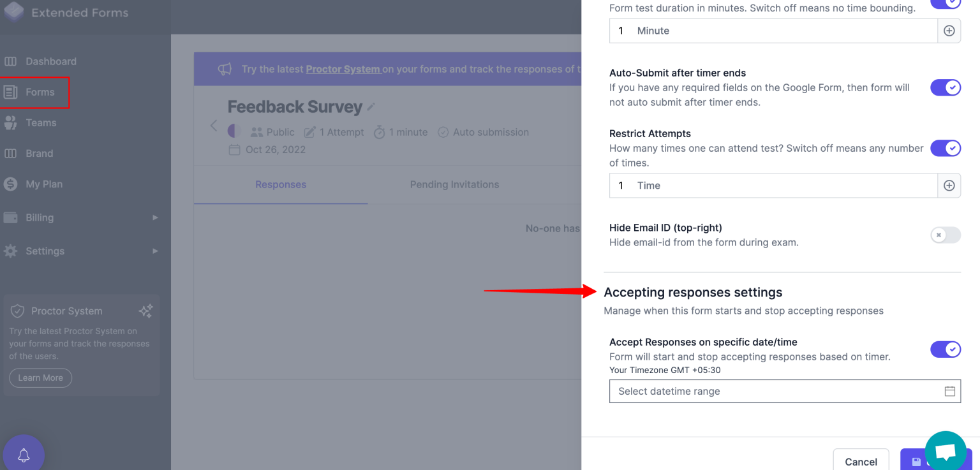This screenshot has width=980, height=470.
Task: Click the Cancel button
Action: 861,461
